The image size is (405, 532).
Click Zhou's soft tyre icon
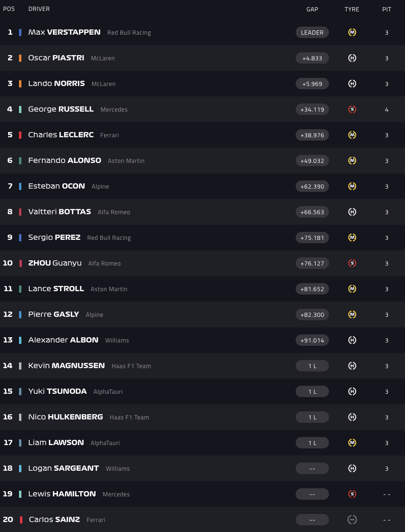(352, 263)
